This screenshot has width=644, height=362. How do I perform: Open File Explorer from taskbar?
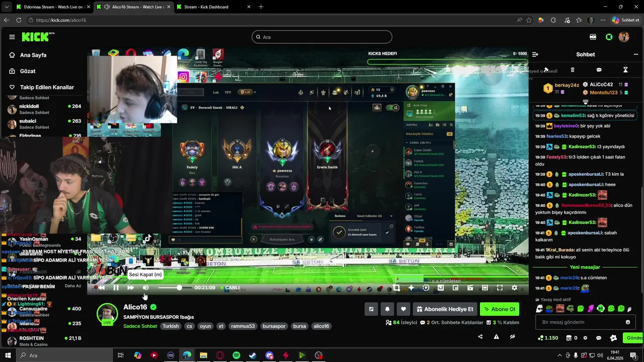tap(203, 355)
